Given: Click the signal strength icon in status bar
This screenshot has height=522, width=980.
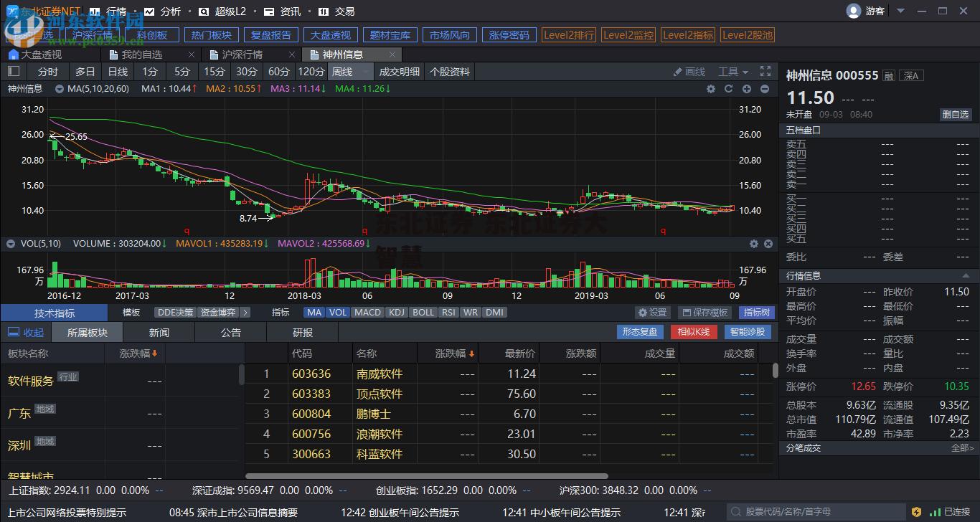Looking at the screenshot, I should tap(935, 512).
